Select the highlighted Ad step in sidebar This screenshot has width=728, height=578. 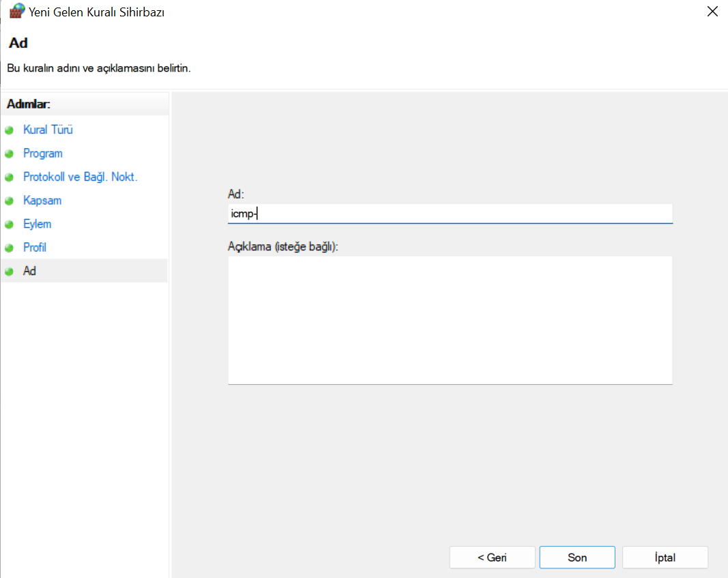[29, 271]
